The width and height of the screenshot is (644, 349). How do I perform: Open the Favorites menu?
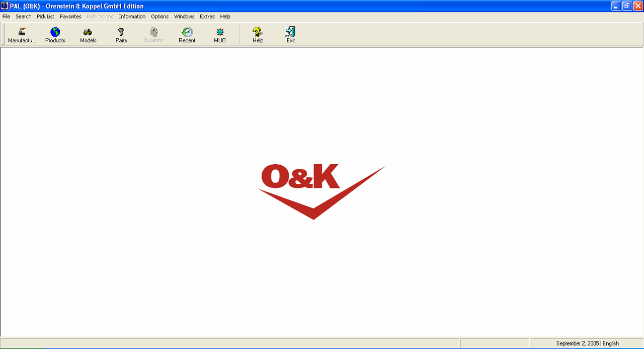click(x=70, y=17)
